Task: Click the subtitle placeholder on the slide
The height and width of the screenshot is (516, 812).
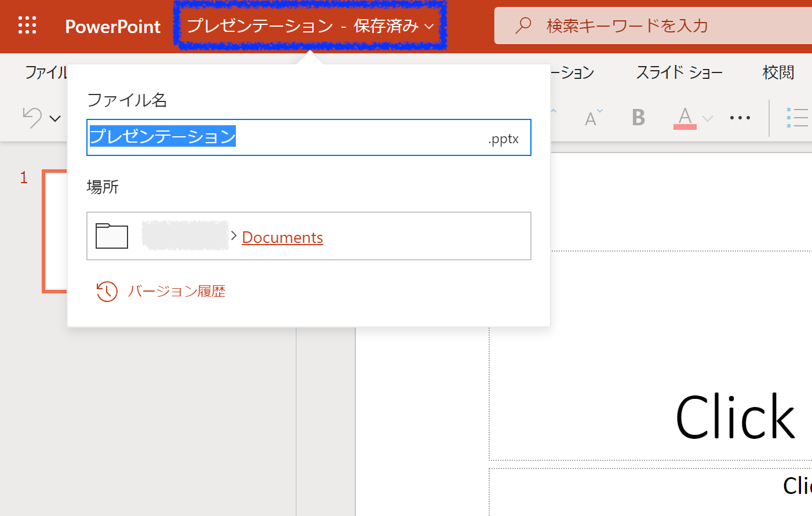Action: point(650,492)
